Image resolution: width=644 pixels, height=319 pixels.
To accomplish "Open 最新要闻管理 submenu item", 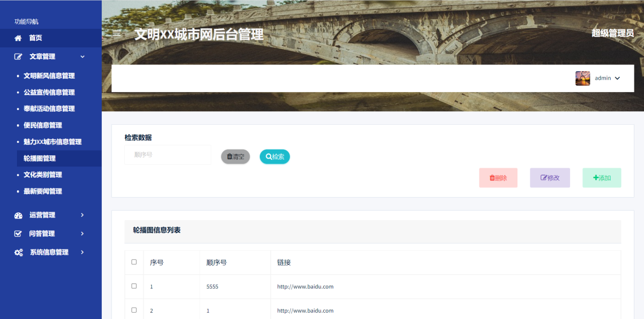I will (43, 191).
